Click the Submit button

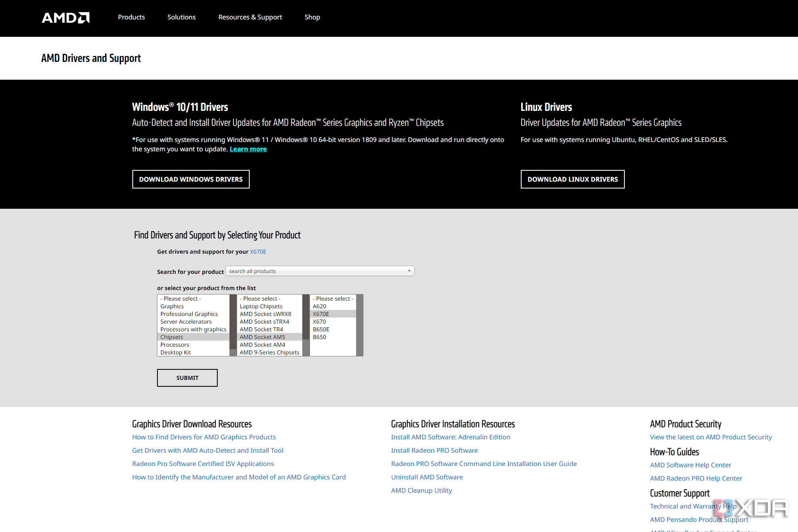point(187,378)
